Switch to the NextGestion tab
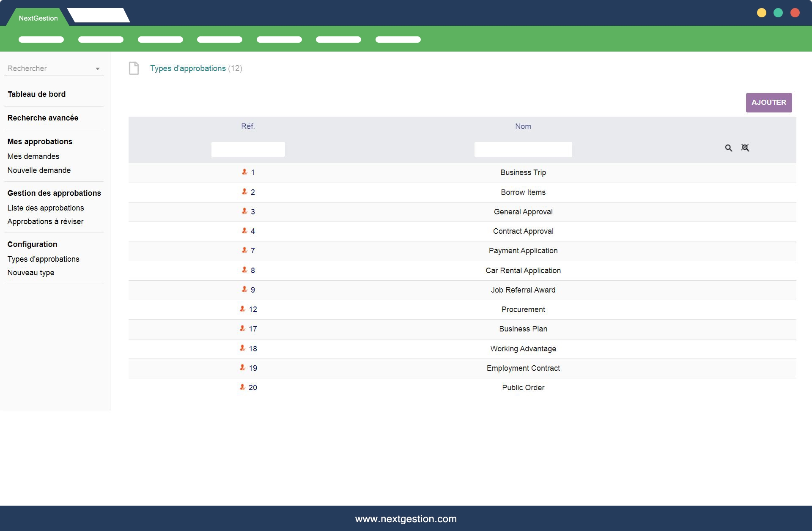The height and width of the screenshot is (531, 812). [38, 18]
